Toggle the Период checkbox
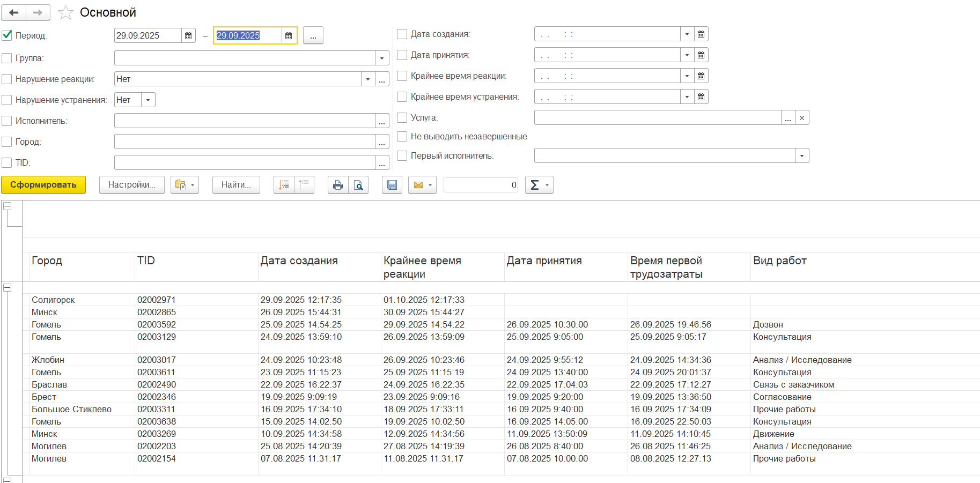This screenshot has height=483, width=980. [x=7, y=35]
